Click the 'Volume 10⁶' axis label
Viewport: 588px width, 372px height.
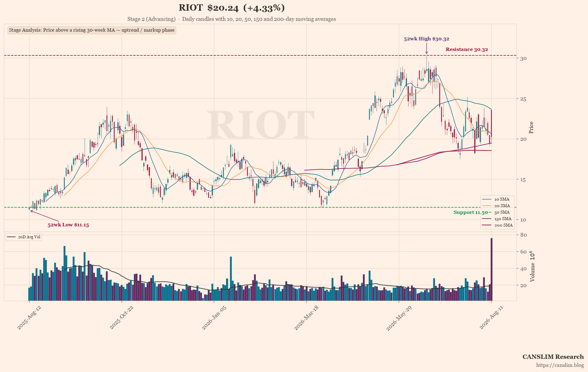[532, 266]
